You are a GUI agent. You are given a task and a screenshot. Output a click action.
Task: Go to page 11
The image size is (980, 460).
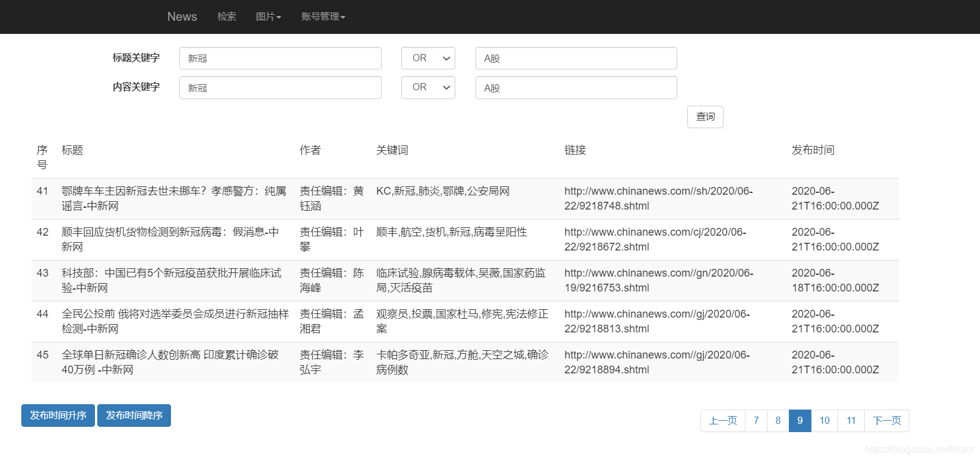click(851, 421)
